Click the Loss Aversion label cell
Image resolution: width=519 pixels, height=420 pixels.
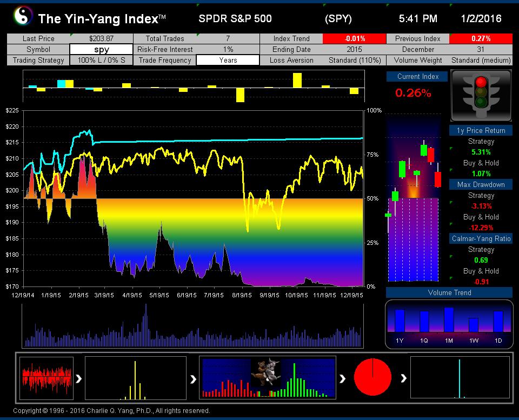[291, 60]
